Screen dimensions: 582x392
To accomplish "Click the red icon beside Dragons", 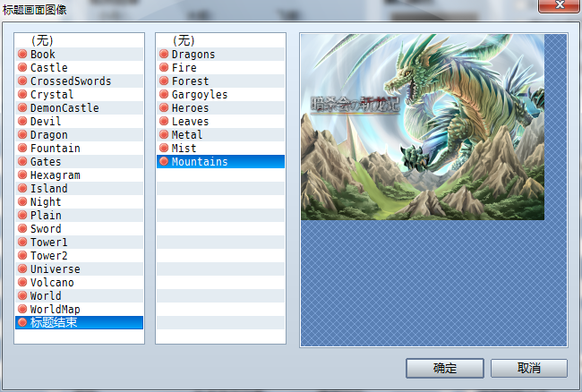I will [x=164, y=54].
